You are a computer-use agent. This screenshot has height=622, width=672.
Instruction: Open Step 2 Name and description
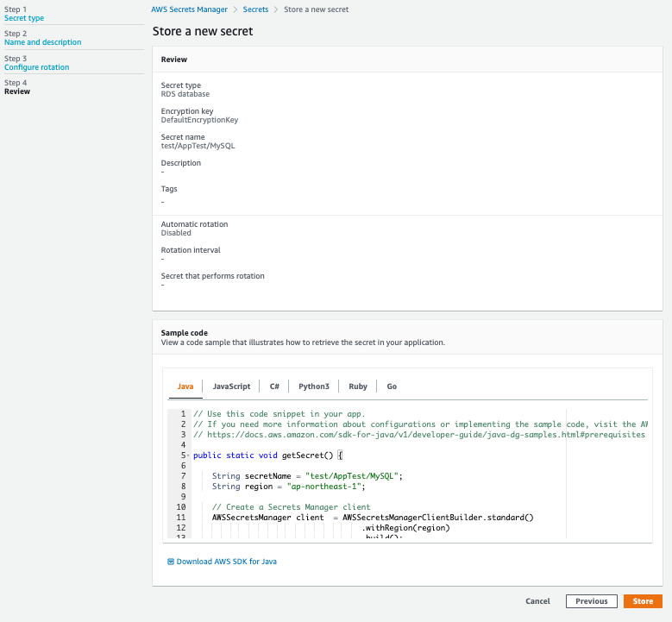(x=43, y=42)
